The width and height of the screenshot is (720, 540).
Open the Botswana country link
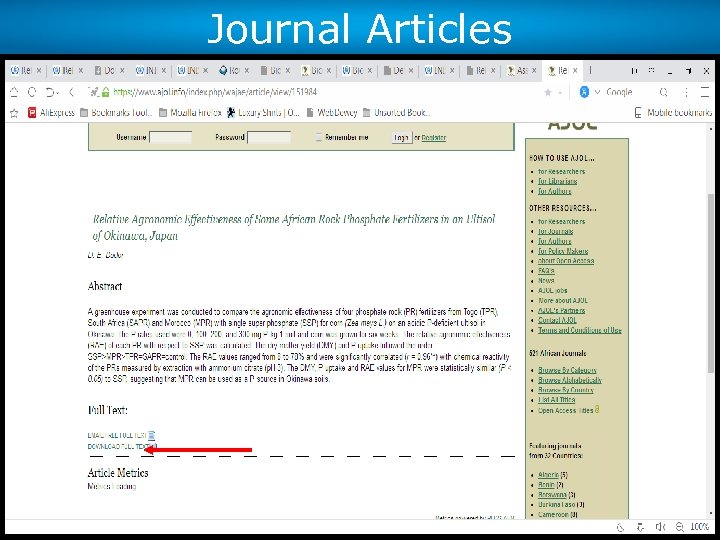point(552,495)
